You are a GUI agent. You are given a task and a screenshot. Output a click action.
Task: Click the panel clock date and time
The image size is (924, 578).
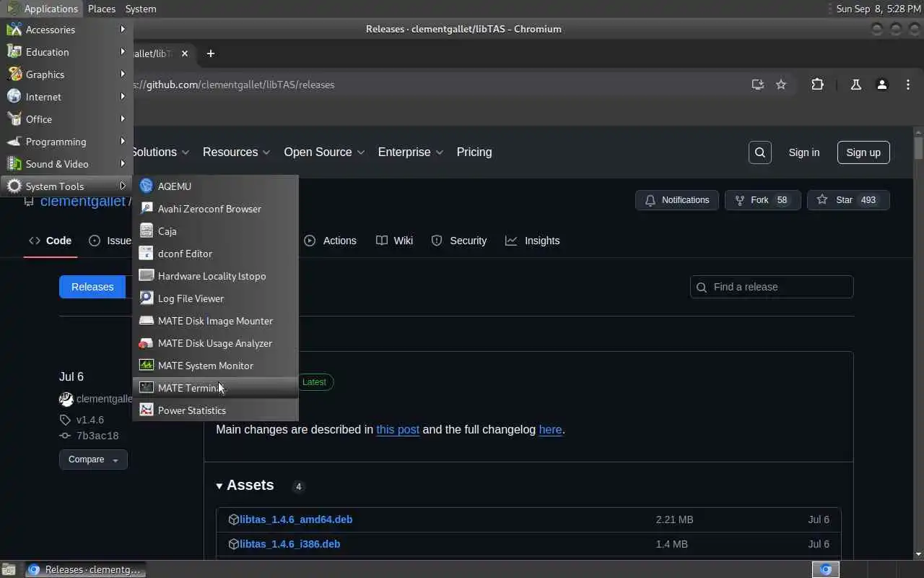[878, 9]
